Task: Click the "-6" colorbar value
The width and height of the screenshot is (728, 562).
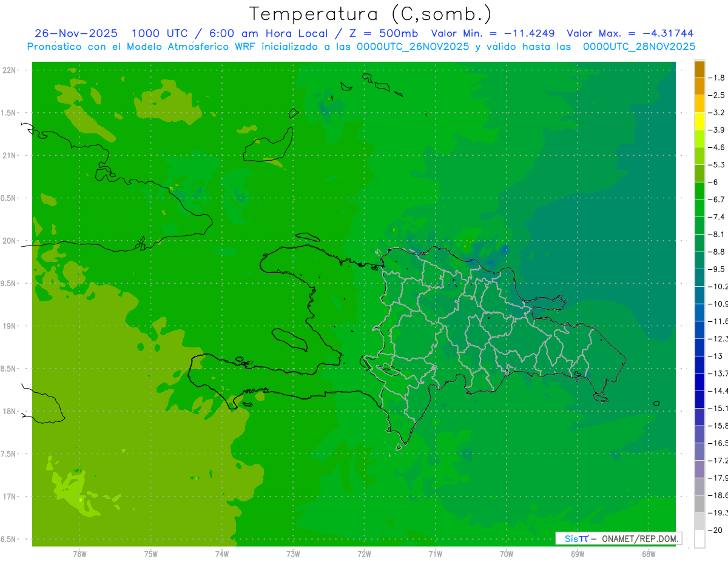Action: coord(713,182)
